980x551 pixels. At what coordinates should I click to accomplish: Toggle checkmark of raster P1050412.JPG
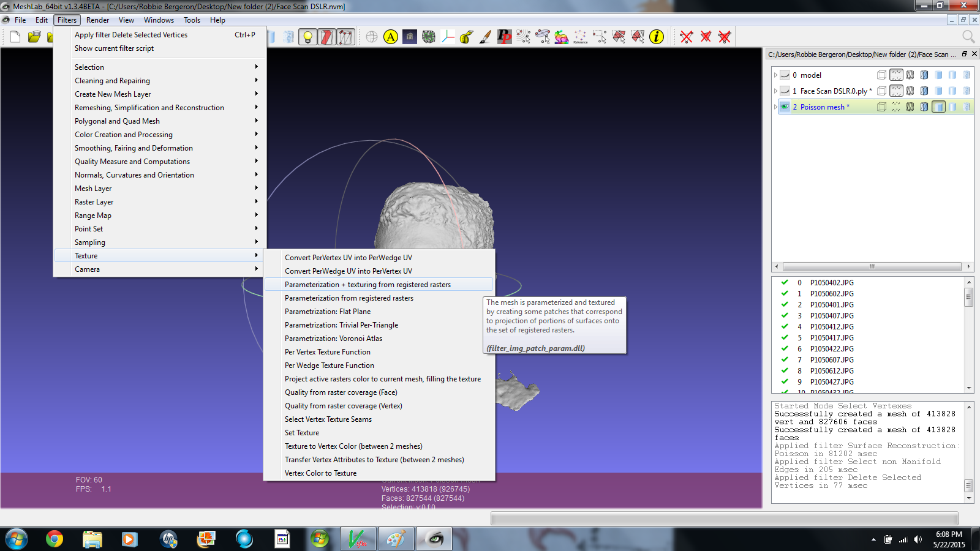click(x=785, y=327)
